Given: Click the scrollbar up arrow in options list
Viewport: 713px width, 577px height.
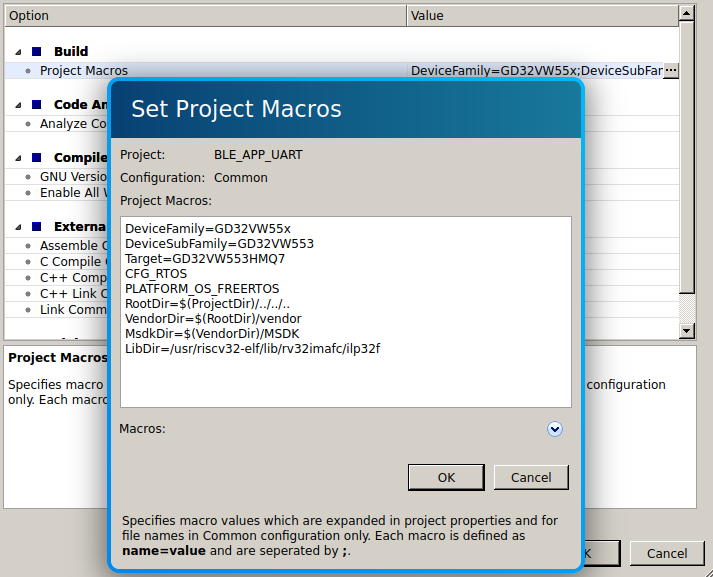Looking at the screenshot, I should click(x=686, y=15).
